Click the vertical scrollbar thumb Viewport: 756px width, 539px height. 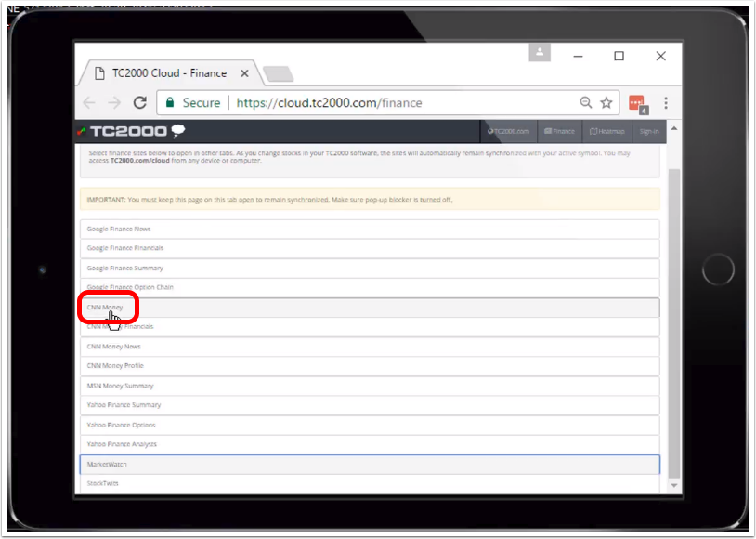tap(674, 323)
